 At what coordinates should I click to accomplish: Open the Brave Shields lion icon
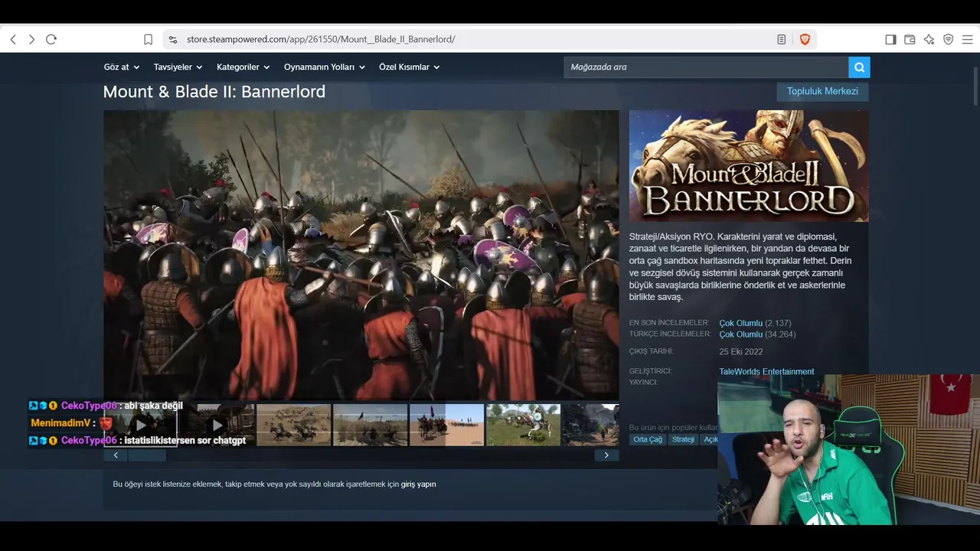click(x=805, y=39)
